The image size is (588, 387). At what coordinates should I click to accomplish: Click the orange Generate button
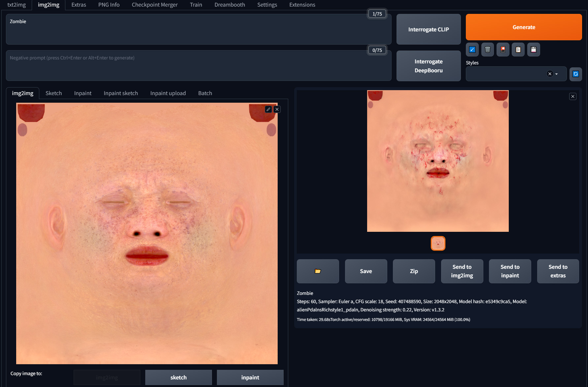[524, 27]
